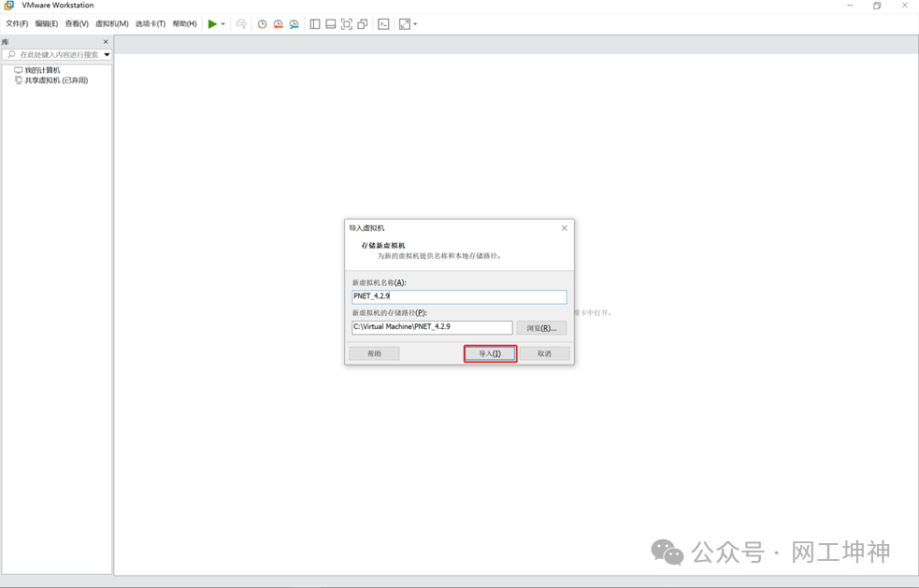Click the 新虚拟机名称 text field

pyautogui.click(x=459, y=296)
